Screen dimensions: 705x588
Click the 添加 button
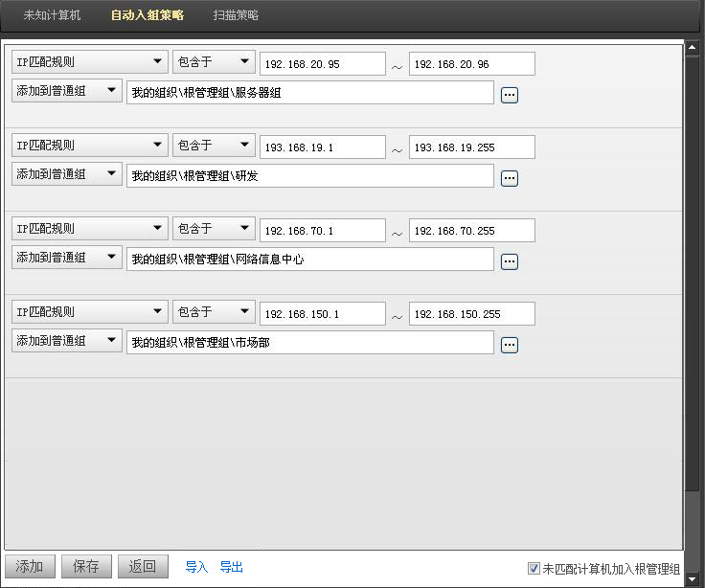click(x=30, y=566)
